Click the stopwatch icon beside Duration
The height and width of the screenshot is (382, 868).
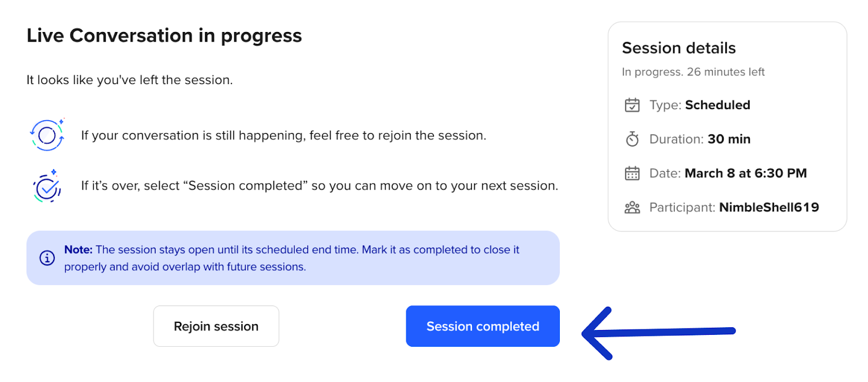click(632, 139)
